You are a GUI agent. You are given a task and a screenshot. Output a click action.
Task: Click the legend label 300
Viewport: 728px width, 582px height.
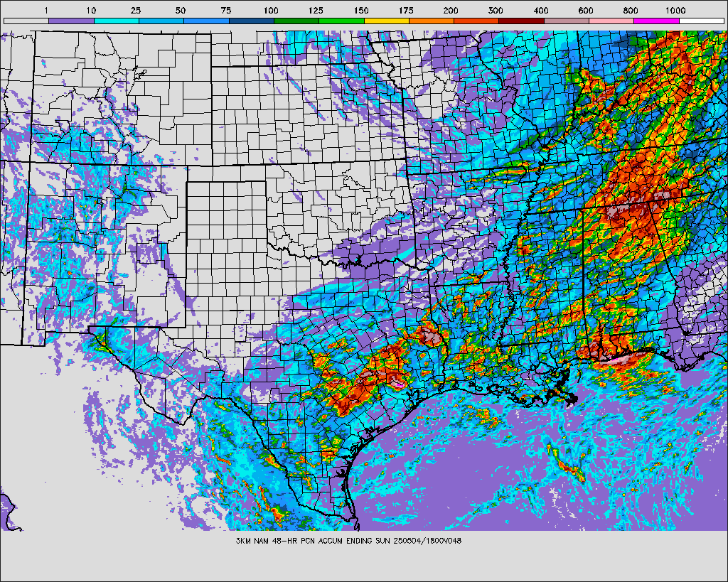(496, 10)
